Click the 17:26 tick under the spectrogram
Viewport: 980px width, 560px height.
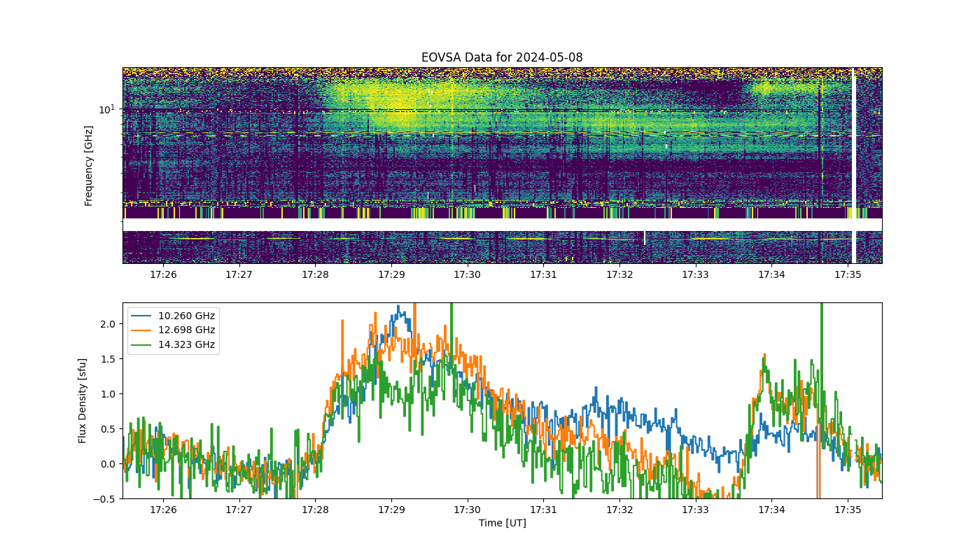point(163,274)
